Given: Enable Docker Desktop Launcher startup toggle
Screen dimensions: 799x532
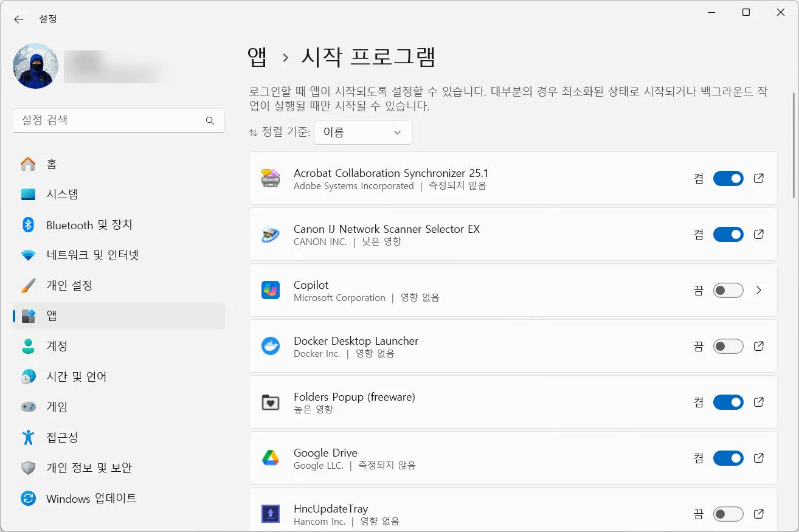Looking at the screenshot, I should coord(728,346).
